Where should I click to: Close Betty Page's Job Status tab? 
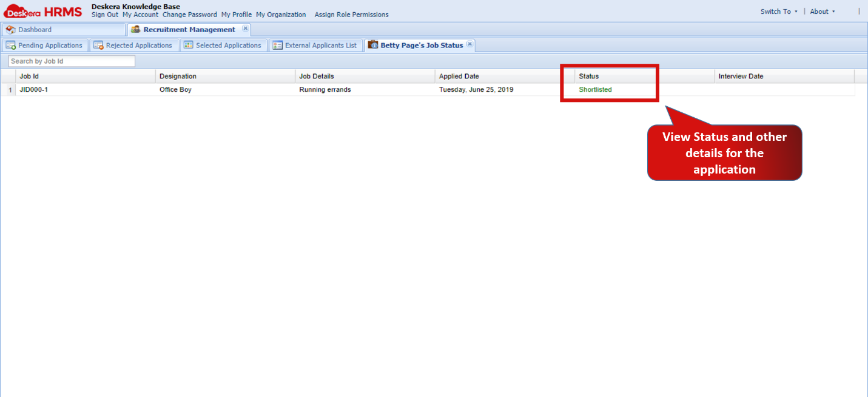[469, 44]
